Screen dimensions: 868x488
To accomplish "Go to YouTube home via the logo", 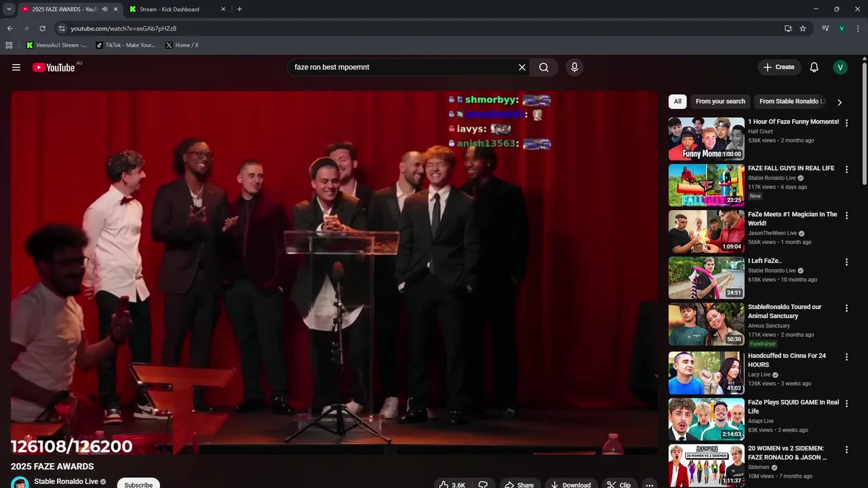I will tap(54, 67).
